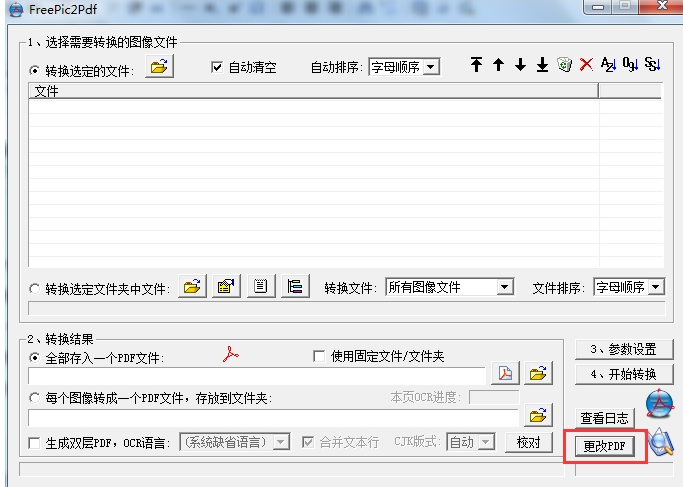Focus the per-image output folder field
This screenshot has height=487, width=683.
(x=274, y=418)
